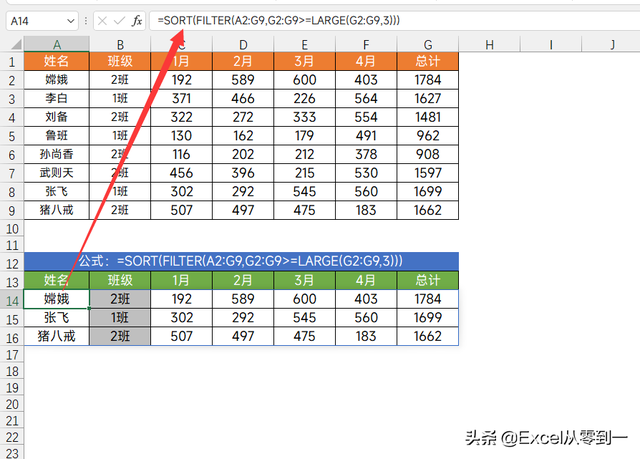Click cell 491 in 4月 column
The width and height of the screenshot is (640, 459).
[366, 135]
